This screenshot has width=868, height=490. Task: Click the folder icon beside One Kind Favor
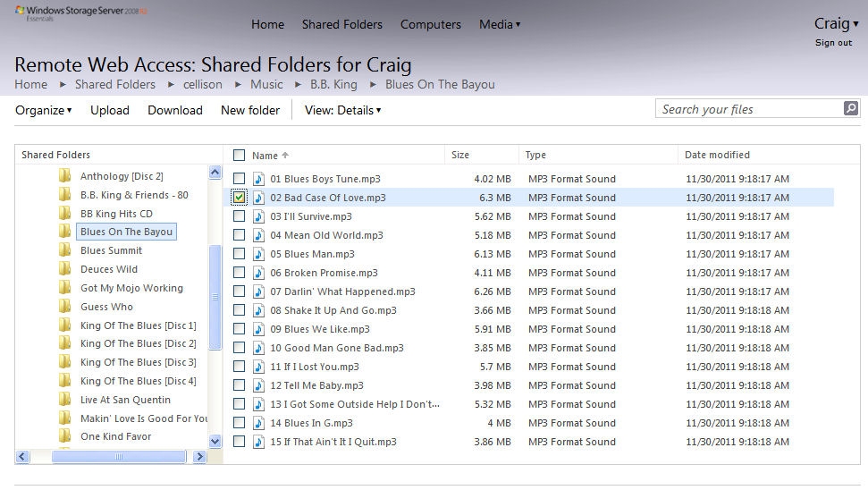64,436
